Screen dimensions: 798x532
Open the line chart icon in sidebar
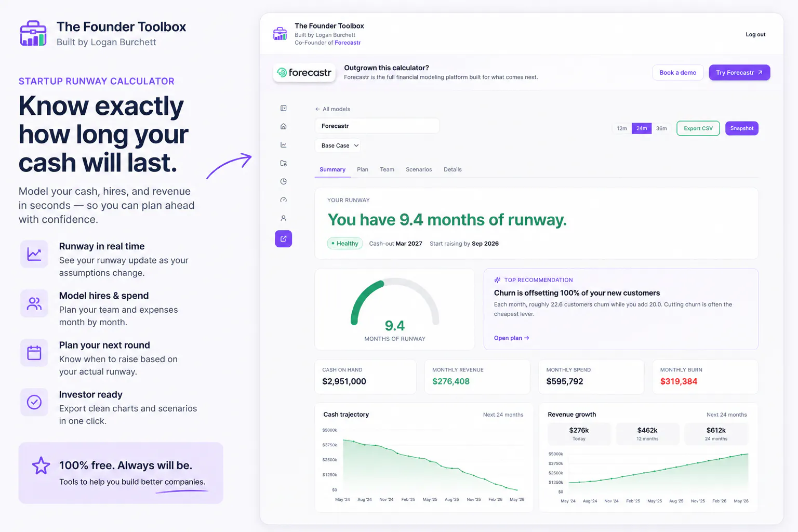point(283,145)
